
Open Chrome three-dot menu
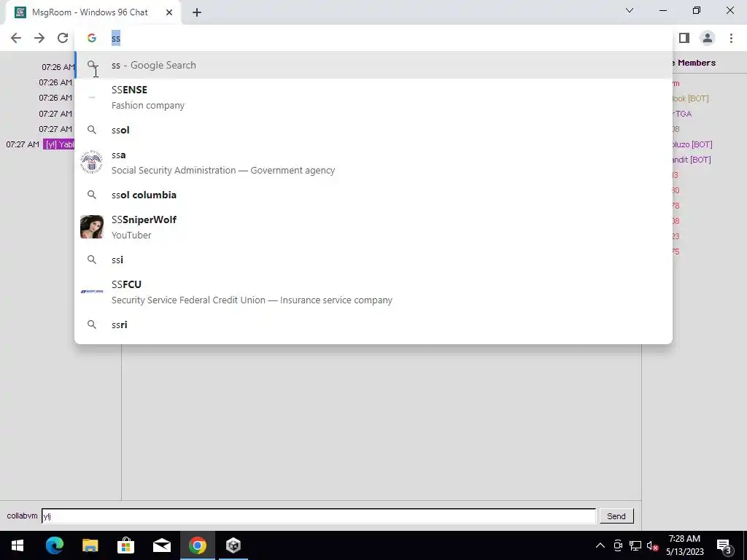731,38
